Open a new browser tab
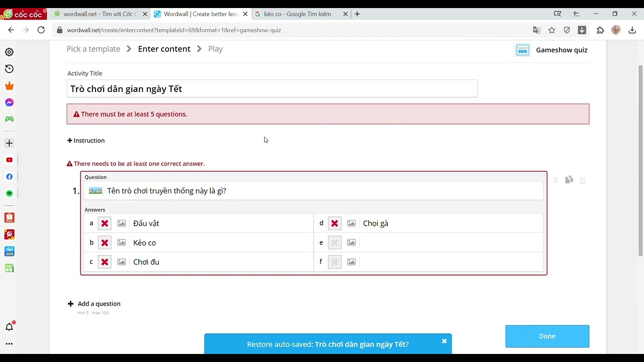Viewport: 644px width, 362px height. (357, 14)
